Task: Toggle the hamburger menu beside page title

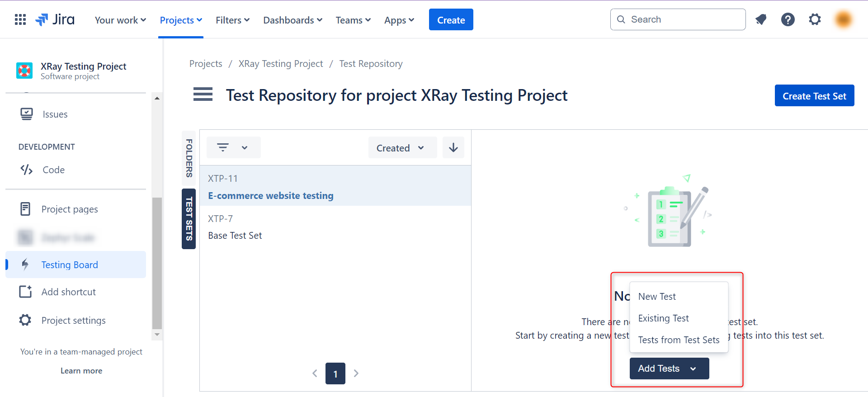Action: 203,95
